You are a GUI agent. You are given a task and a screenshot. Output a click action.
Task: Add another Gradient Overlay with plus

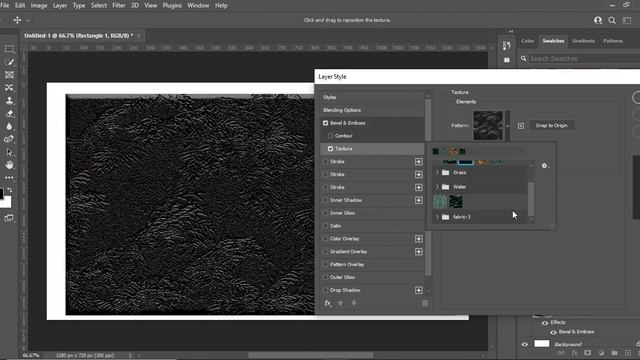[x=419, y=252]
